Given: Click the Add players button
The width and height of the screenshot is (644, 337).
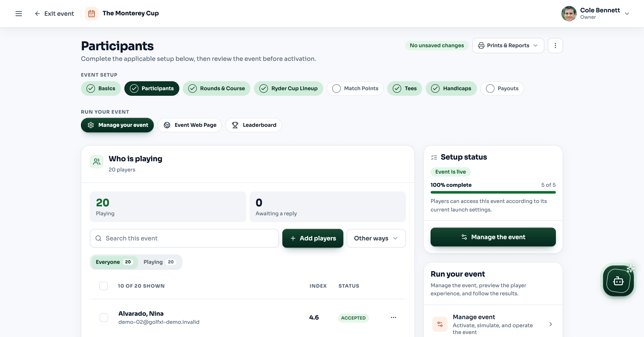Looking at the screenshot, I should 313,238.
